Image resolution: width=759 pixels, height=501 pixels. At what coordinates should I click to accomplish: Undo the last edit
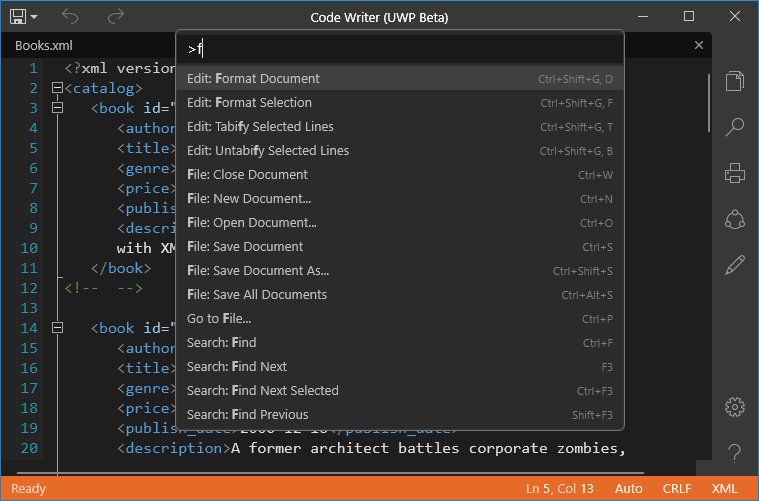70,17
